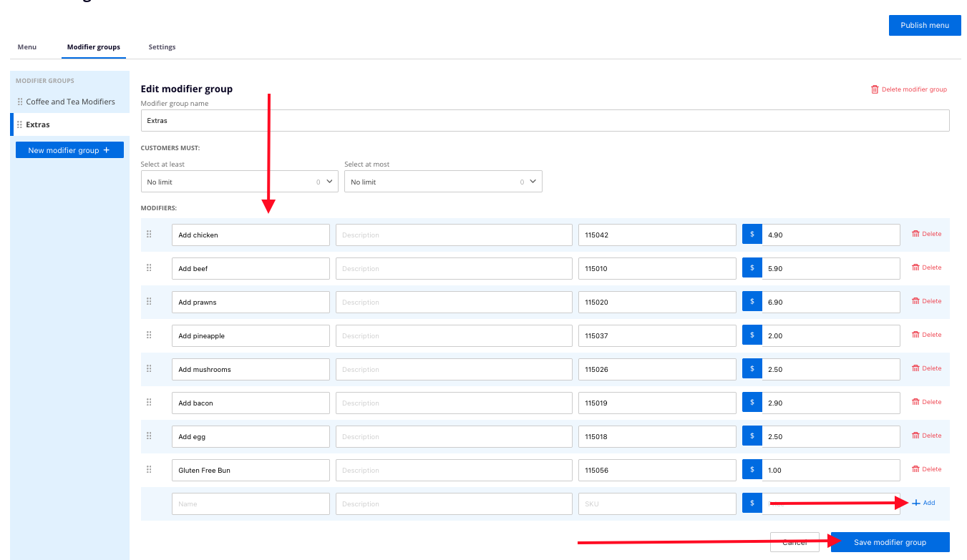The width and height of the screenshot is (967, 560).
Task: Click the red trash icon to delete modifier group
Action: click(875, 89)
